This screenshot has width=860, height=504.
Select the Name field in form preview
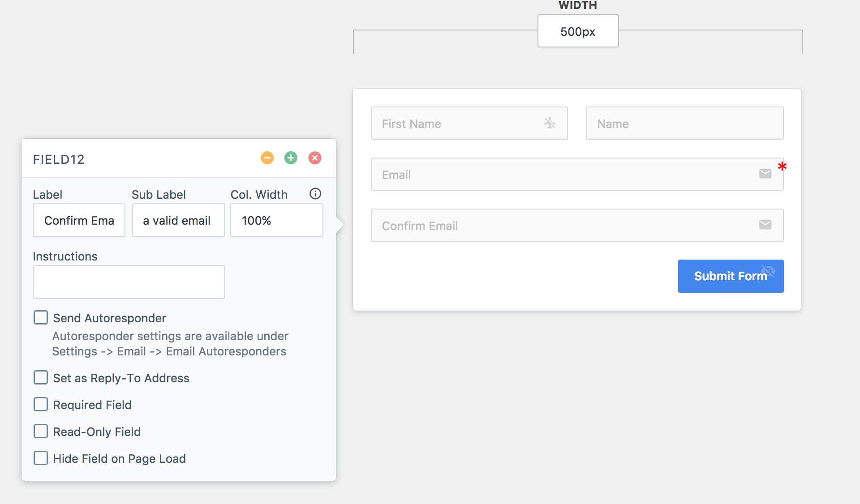coord(684,123)
